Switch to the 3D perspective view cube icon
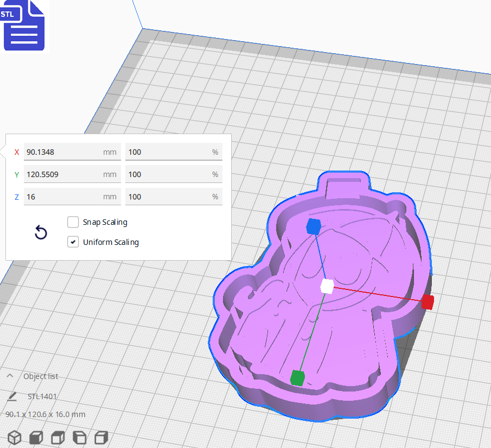 point(15,437)
